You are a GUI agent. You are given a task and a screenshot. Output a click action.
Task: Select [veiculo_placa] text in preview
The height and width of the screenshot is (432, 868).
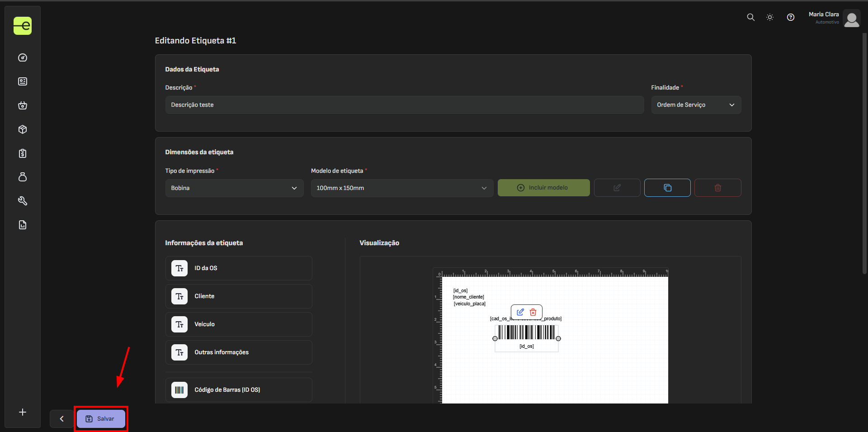[x=470, y=304]
